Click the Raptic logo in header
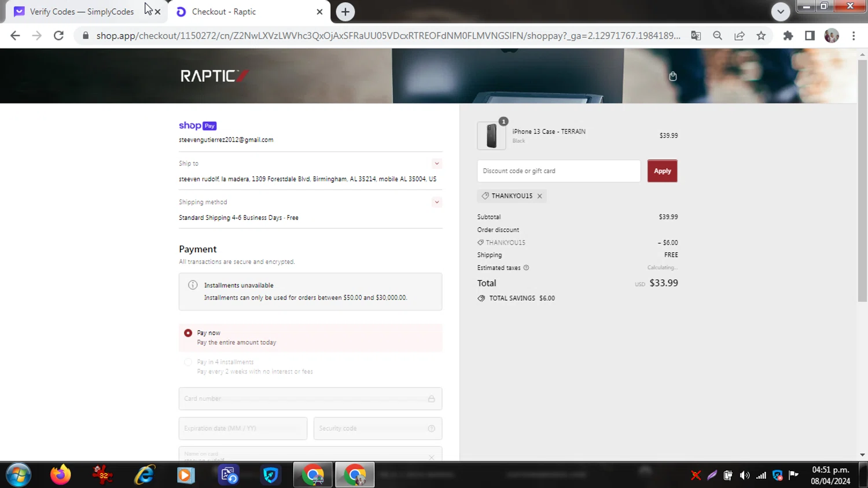Image resolution: width=868 pixels, height=488 pixels. pos(214,76)
